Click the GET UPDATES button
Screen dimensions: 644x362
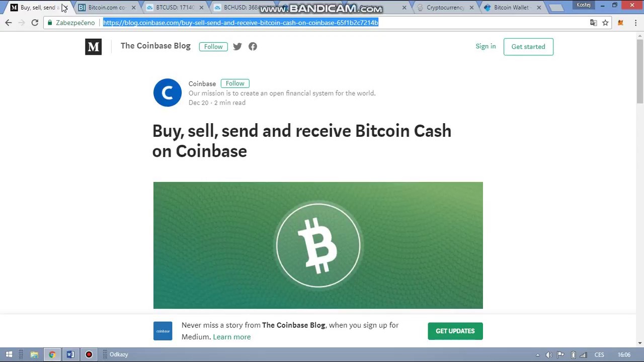coord(455,331)
